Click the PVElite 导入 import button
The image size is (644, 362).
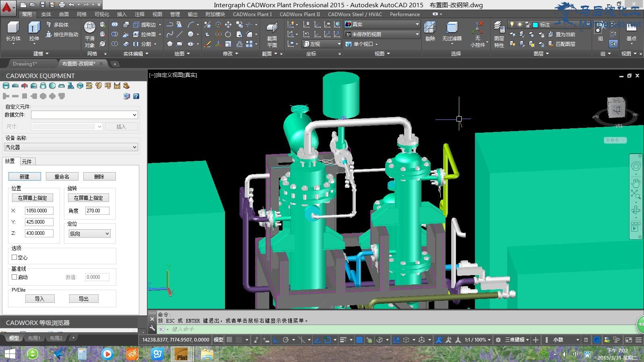pos(39,299)
